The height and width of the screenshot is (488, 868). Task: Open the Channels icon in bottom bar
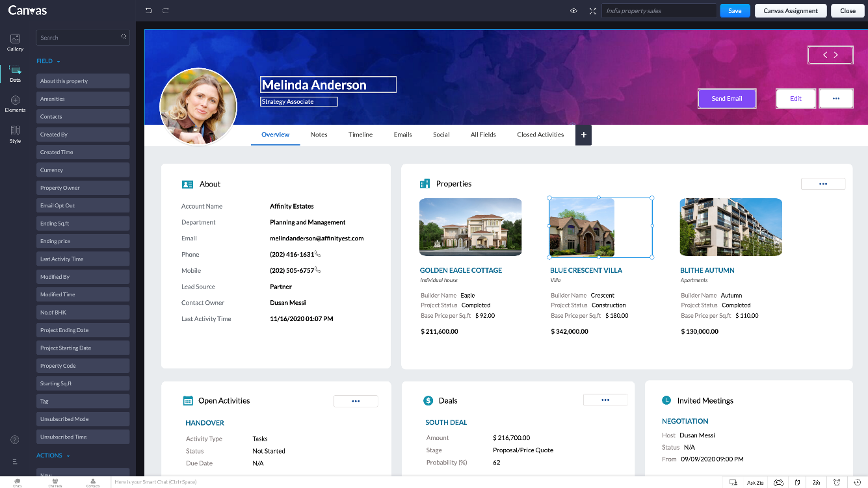click(x=55, y=483)
